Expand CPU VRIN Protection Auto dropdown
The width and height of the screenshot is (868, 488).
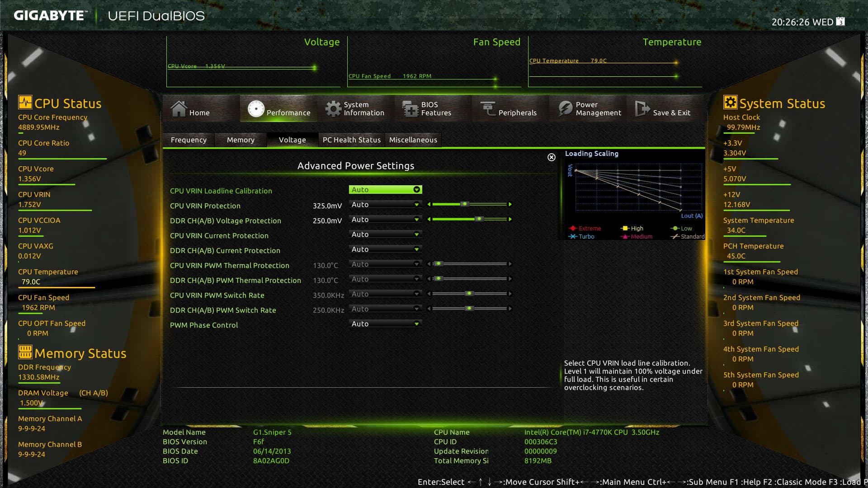[385, 205]
